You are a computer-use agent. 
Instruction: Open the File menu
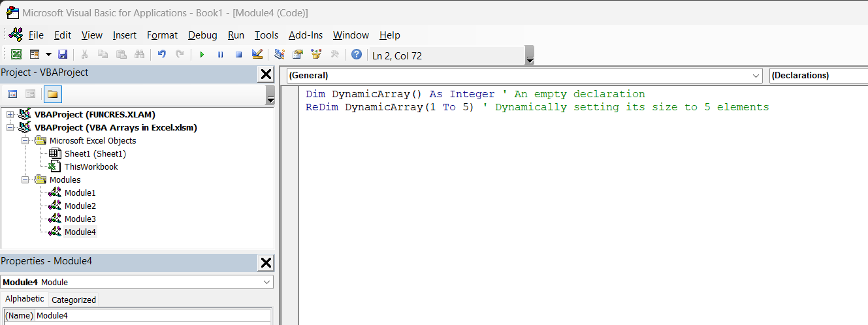36,35
